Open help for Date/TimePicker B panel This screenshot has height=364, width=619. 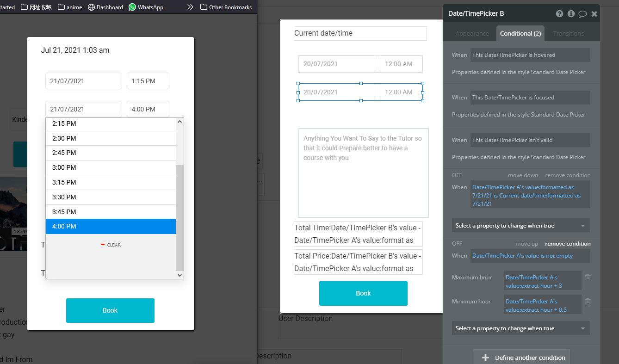click(x=559, y=14)
